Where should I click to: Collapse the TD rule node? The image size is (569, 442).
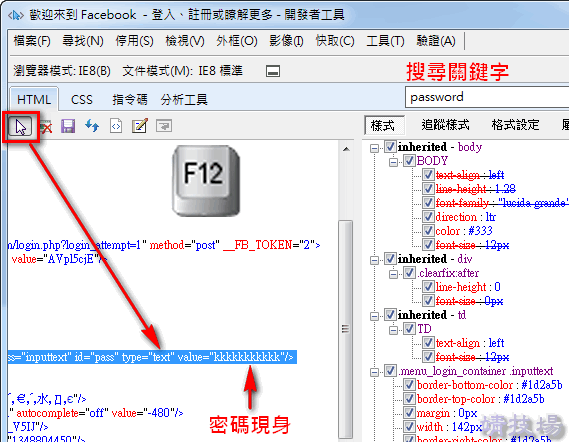pos(393,330)
